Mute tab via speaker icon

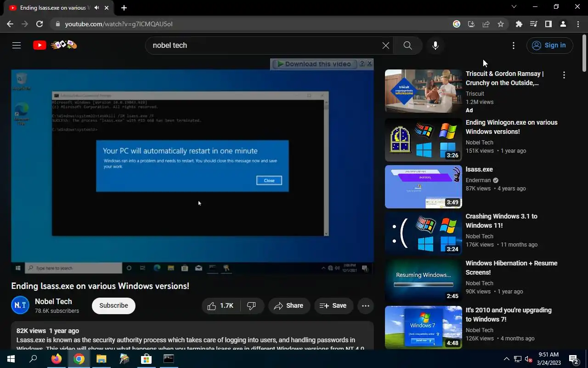pos(97,8)
